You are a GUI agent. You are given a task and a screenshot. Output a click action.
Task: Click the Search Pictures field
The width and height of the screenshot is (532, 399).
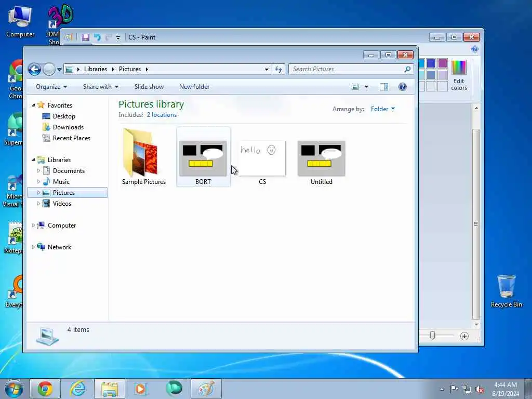pyautogui.click(x=346, y=69)
